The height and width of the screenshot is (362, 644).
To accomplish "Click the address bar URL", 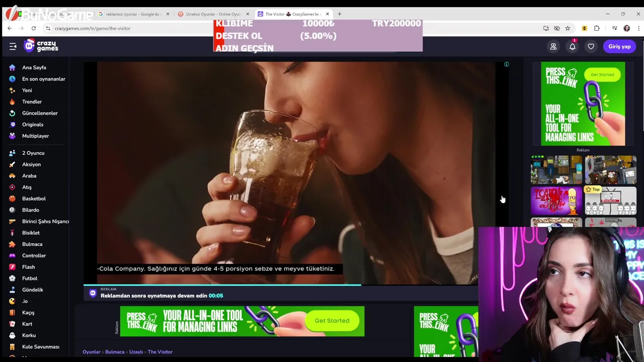I will [x=93, y=28].
